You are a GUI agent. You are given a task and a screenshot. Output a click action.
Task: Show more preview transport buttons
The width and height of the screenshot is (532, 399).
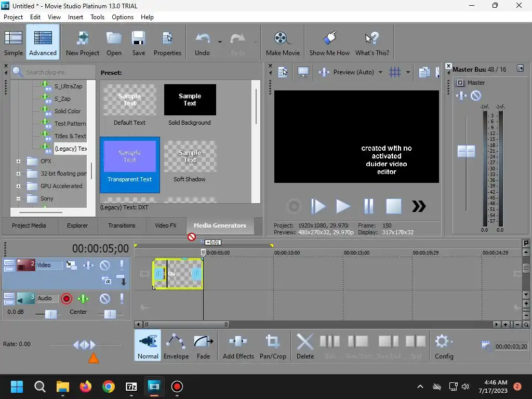[419, 206]
